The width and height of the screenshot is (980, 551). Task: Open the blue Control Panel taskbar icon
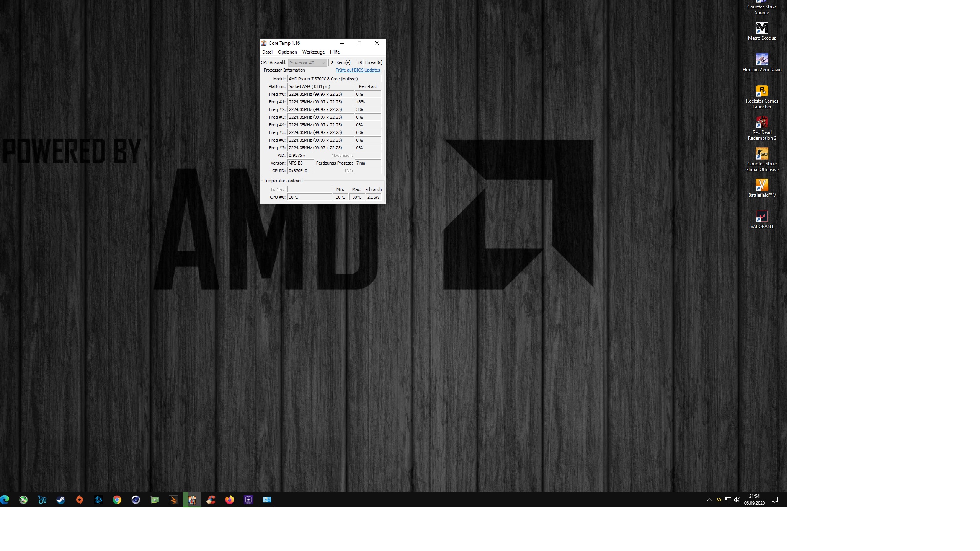pos(267,500)
